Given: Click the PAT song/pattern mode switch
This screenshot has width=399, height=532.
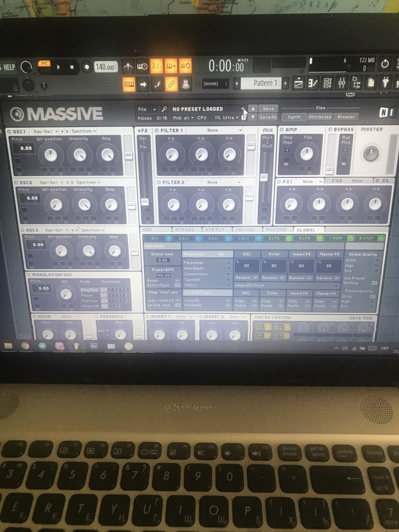Looking at the screenshot, I should 44,64.
